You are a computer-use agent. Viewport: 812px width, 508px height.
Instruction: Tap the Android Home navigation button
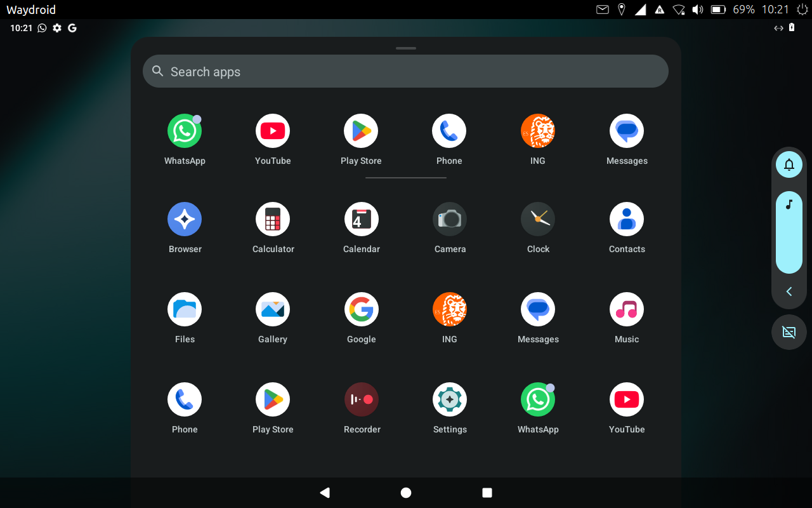tap(406, 493)
